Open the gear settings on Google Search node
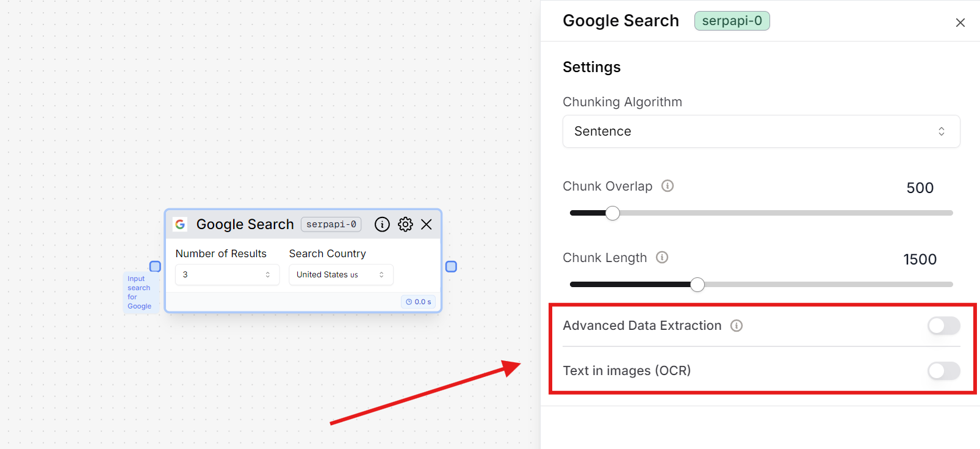This screenshot has height=449, width=980. (x=405, y=224)
